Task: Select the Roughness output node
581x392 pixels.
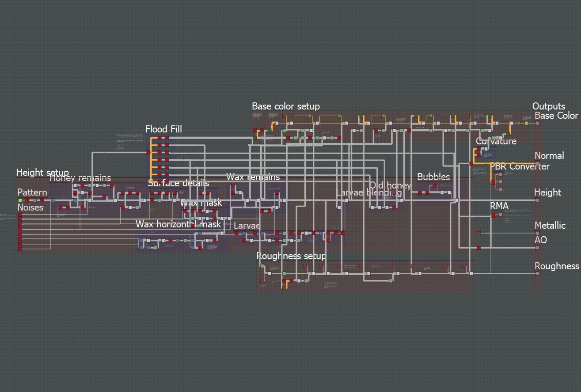Action: 538,273
